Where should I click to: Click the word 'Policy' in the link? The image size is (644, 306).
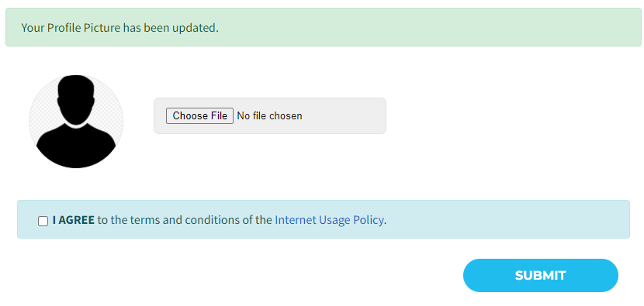pos(369,220)
